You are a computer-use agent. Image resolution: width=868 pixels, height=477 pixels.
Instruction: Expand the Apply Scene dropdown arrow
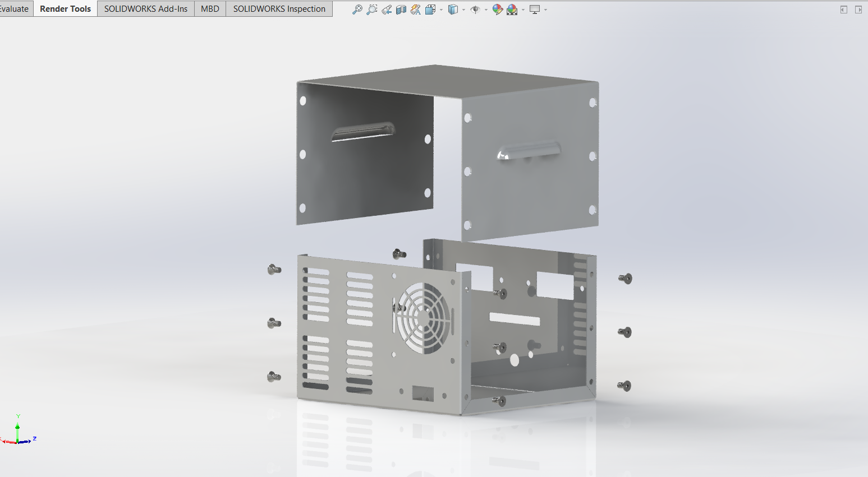523,10
